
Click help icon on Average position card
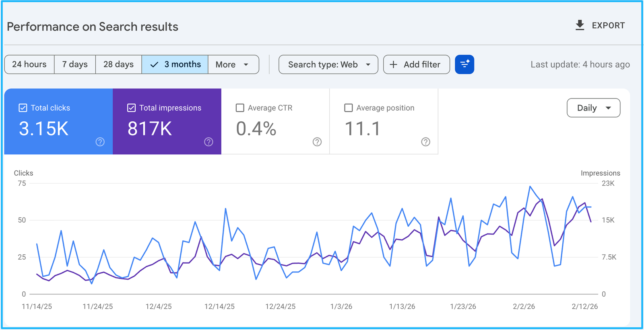pos(425,142)
